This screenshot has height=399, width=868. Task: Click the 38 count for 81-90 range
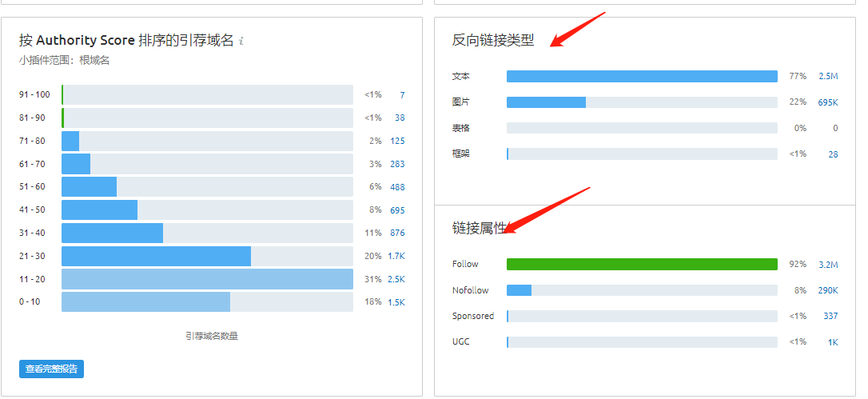click(x=400, y=118)
